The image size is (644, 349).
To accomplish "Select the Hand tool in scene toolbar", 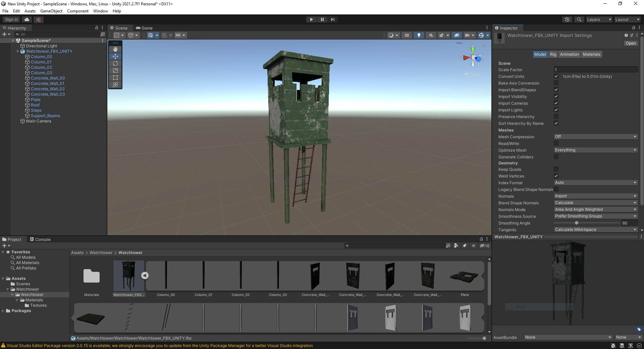I will point(115,49).
